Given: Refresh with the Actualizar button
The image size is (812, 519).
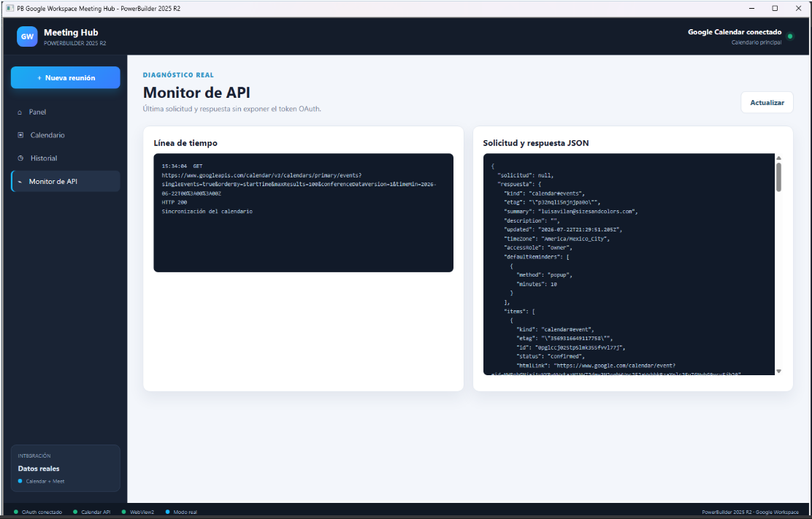Looking at the screenshot, I should pos(767,102).
